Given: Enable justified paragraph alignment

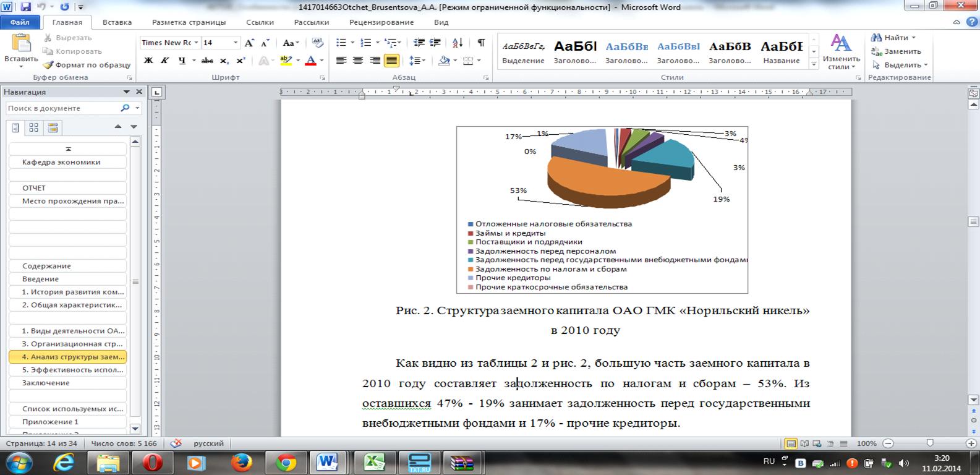Looking at the screenshot, I should pos(391,61).
